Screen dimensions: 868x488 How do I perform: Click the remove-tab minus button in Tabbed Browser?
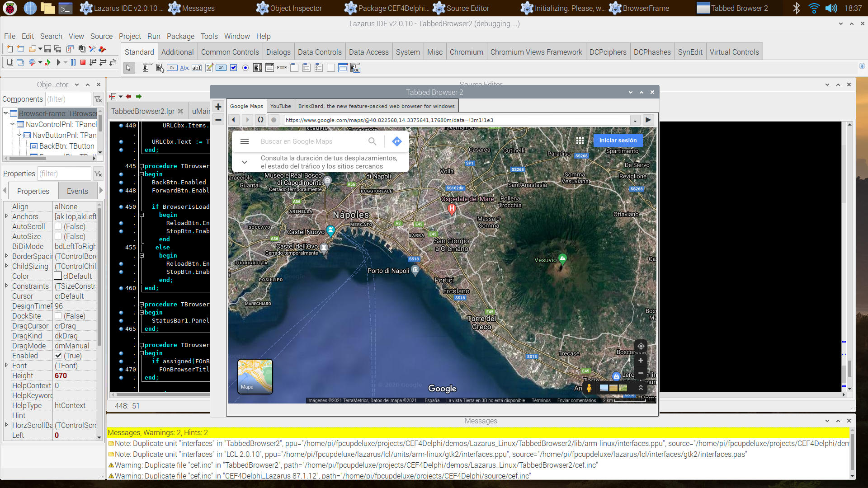(218, 120)
